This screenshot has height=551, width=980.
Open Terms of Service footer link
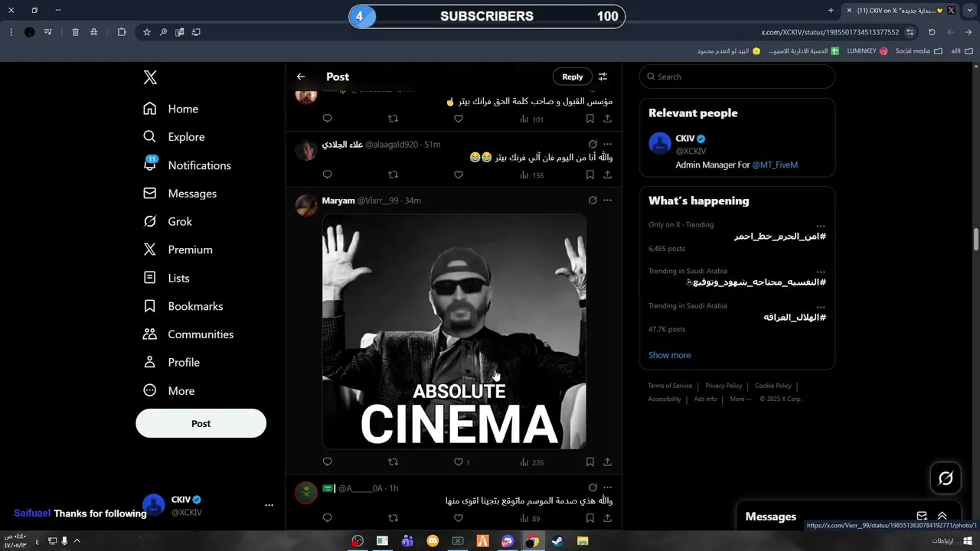tap(670, 386)
